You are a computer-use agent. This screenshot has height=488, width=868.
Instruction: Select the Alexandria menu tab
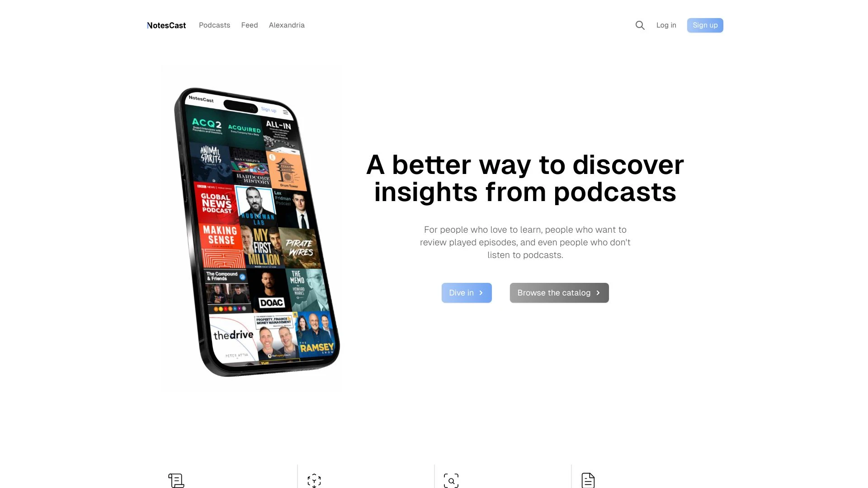click(286, 25)
